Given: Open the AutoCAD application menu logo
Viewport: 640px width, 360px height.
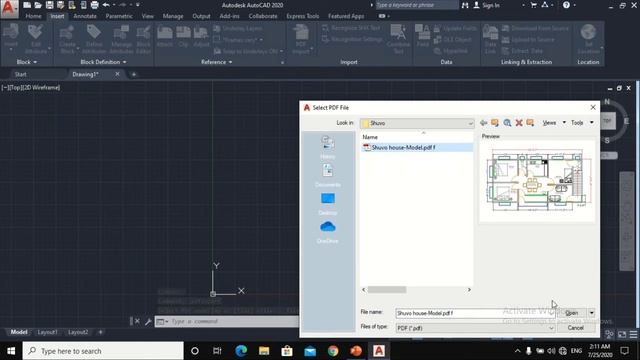Looking at the screenshot, I should click(9, 9).
